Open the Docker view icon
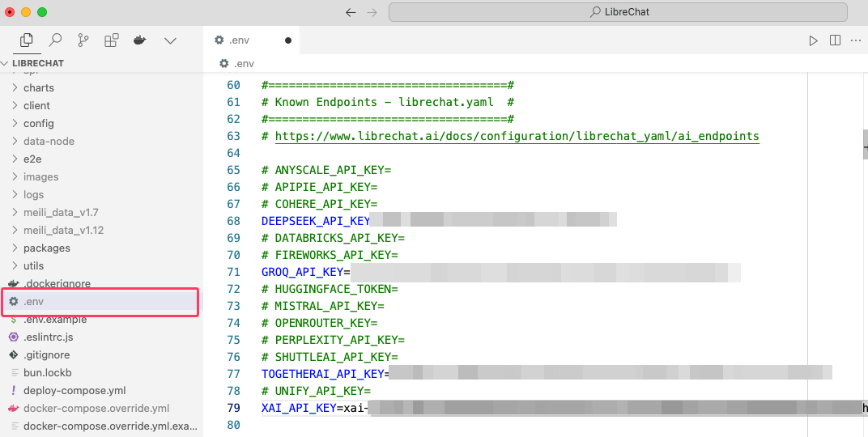 (139, 40)
